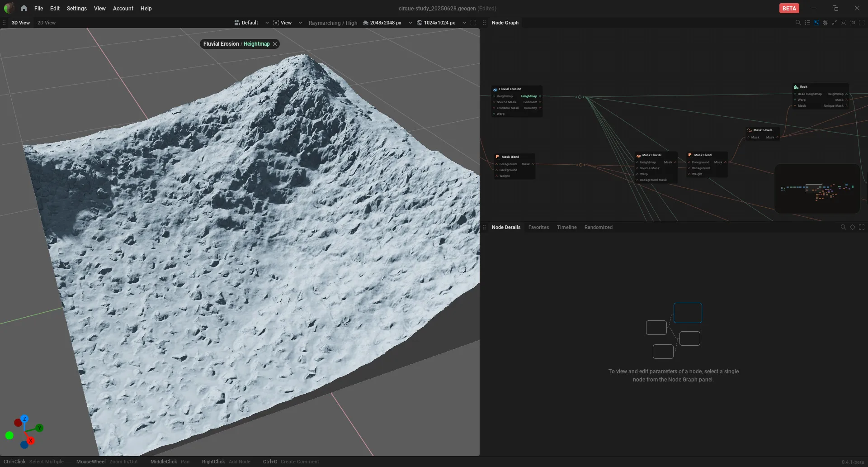Viewport: 868px width, 467px height.
Task: Show the node list view icon
Action: click(x=807, y=23)
